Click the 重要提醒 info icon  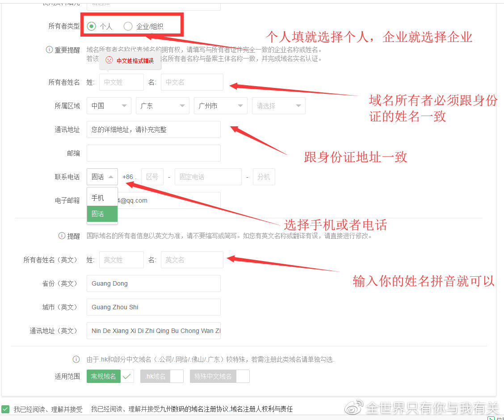click(x=49, y=50)
